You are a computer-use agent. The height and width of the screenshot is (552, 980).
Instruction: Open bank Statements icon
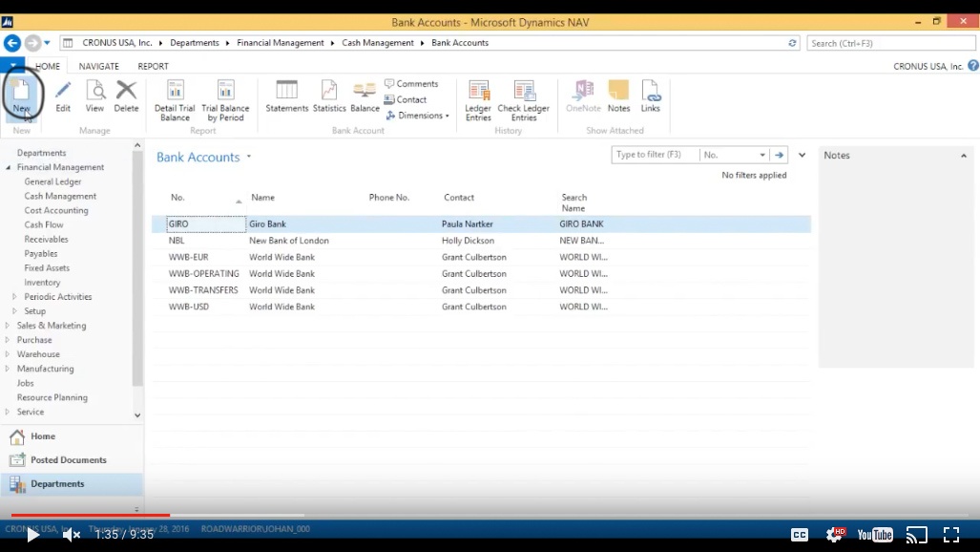(x=287, y=96)
